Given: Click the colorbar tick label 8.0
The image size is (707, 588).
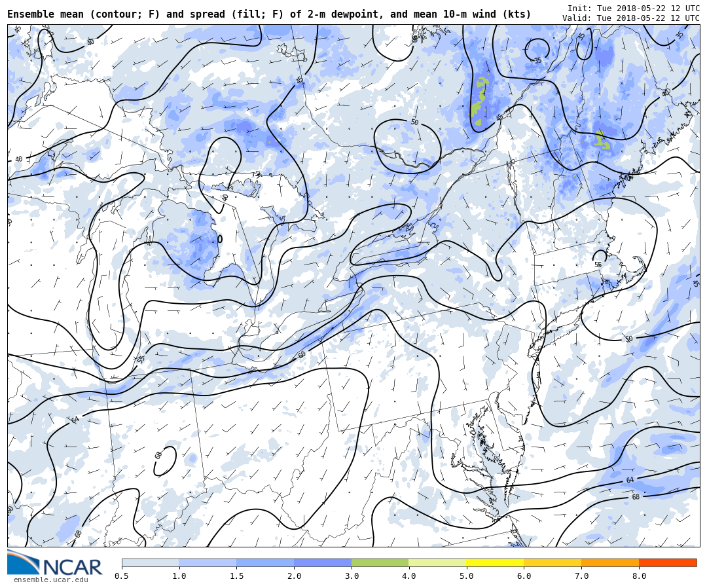Looking at the screenshot, I should [x=639, y=576].
